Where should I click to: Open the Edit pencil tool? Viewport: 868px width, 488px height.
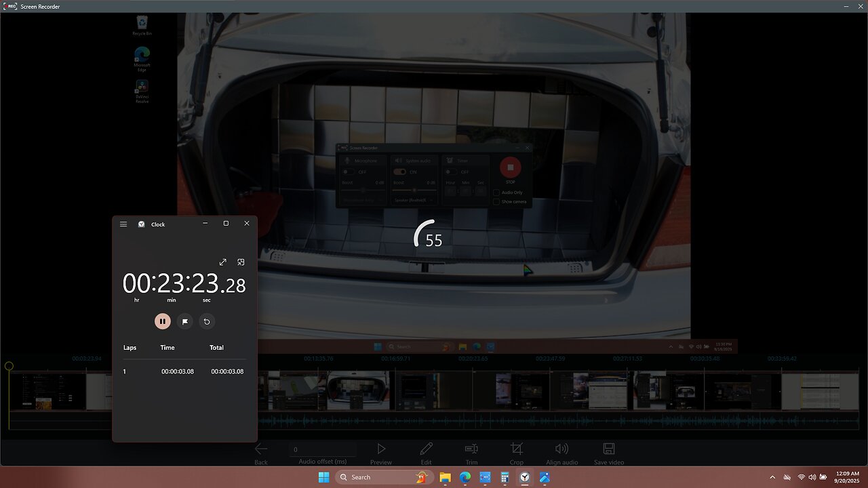coord(426,449)
